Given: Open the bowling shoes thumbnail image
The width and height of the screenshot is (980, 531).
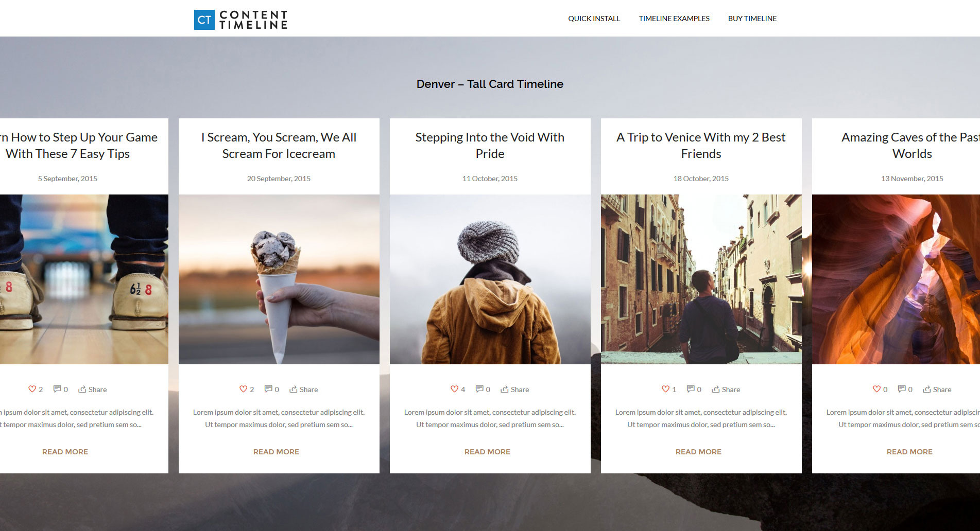Looking at the screenshot, I should (x=84, y=279).
